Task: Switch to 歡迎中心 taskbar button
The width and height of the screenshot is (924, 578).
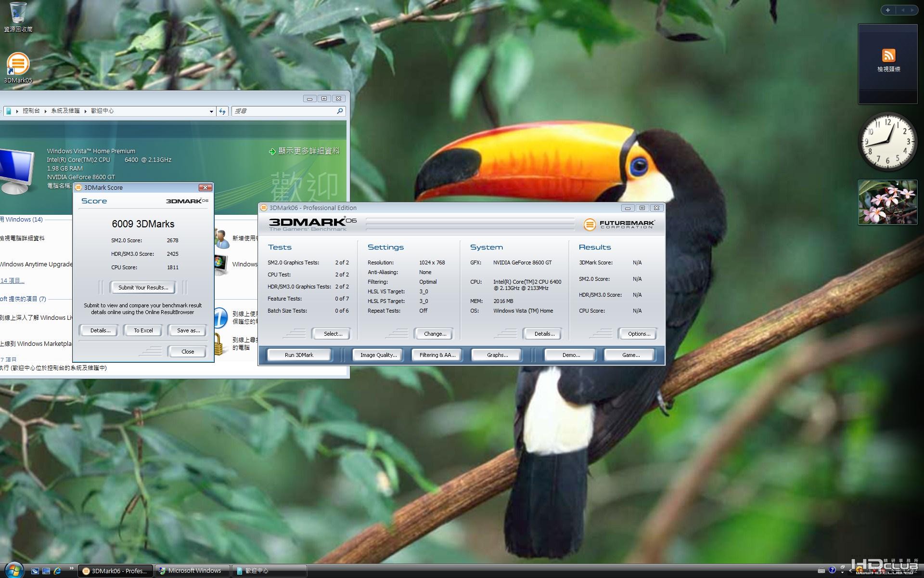Action: click(x=269, y=571)
